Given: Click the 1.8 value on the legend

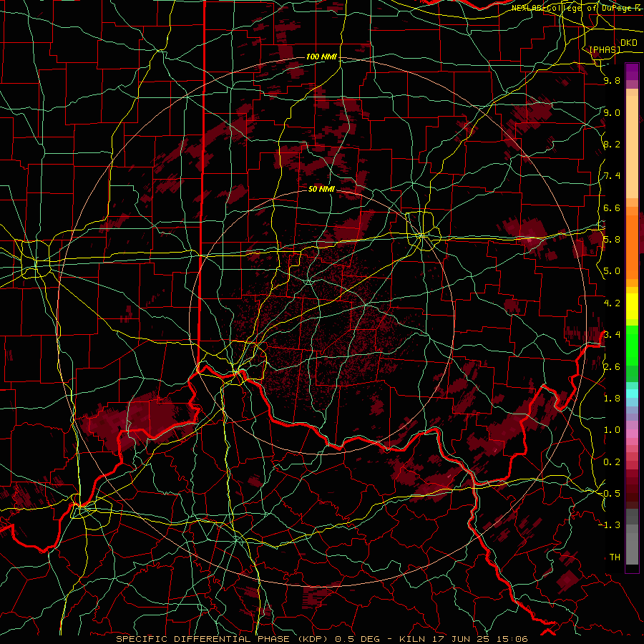Looking at the screenshot, I should (612, 399).
